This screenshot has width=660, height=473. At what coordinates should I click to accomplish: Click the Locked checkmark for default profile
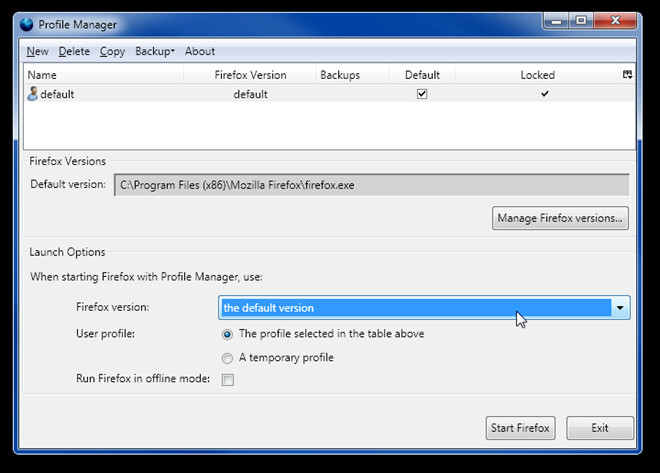tap(545, 93)
